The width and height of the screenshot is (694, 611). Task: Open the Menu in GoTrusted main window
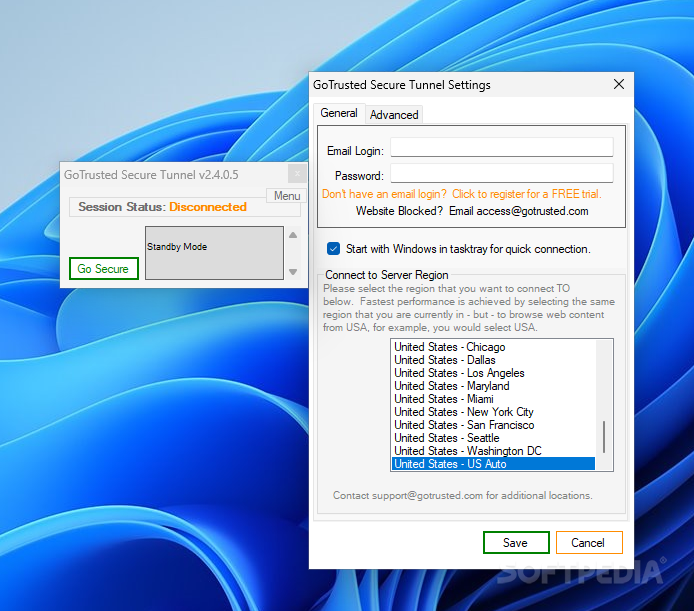(x=286, y=196)
